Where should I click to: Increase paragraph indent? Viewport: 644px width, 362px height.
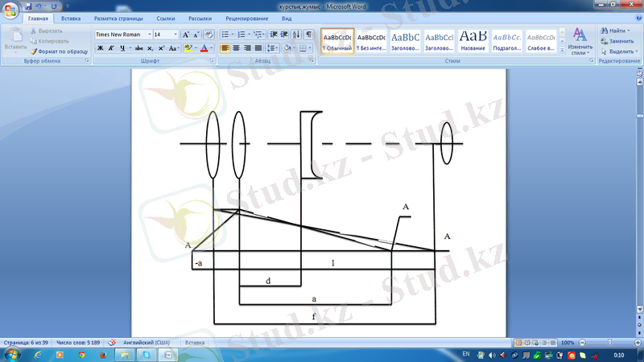284,35
